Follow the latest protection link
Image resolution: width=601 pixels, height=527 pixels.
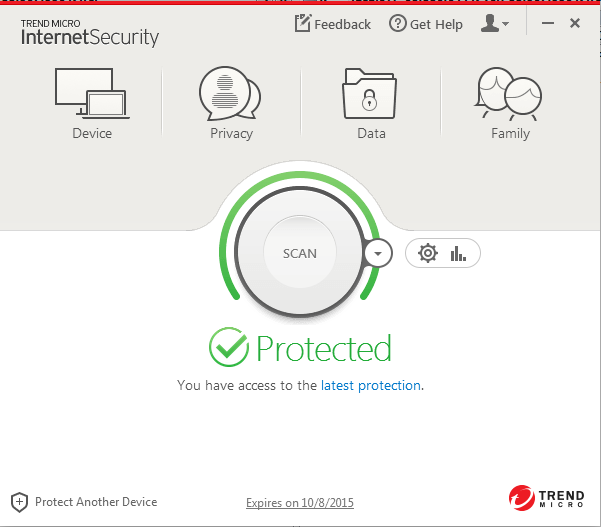(x=371, y=385)
